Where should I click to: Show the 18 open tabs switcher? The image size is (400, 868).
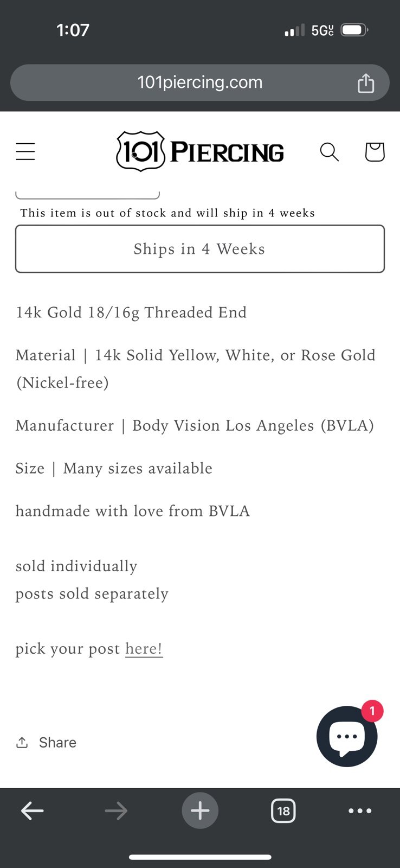tap(283, 811)
